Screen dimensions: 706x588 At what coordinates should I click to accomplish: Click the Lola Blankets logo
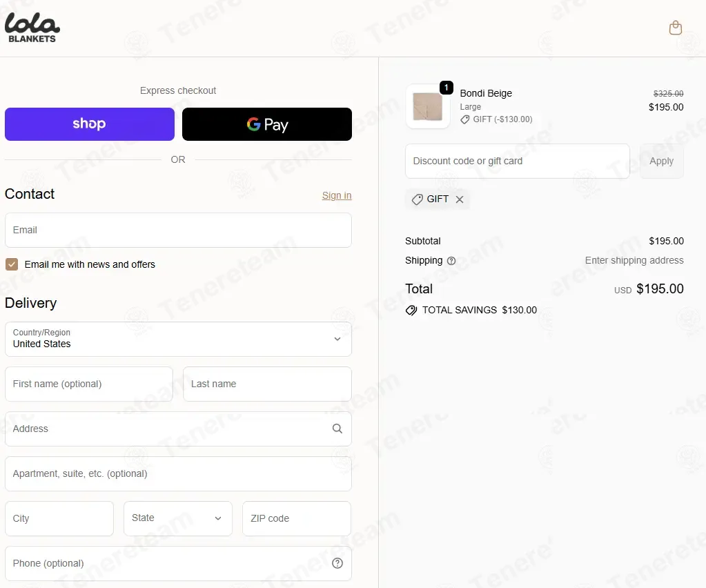(x=32, y=28)
